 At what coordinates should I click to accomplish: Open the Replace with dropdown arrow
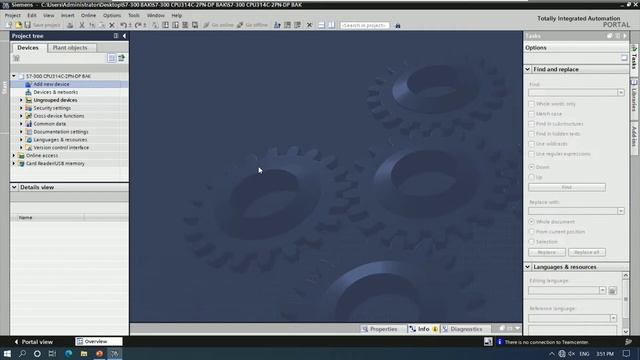coord(621,211)
